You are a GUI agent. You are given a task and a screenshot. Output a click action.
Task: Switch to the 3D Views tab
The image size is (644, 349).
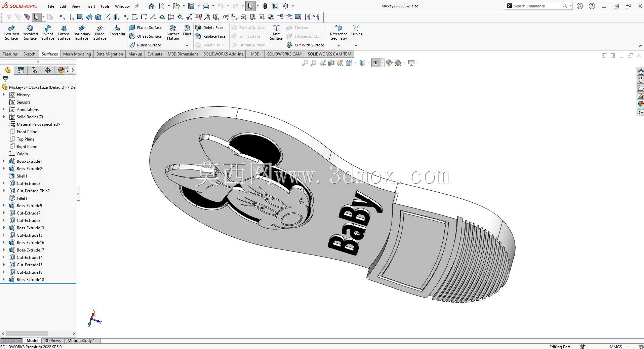coord(53,341)
